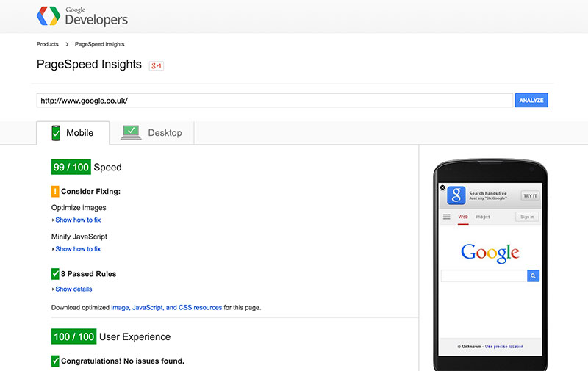Open the hamburger menu in phone preview
The height and width of the screenshot is (371, 588).
pos(446,217)
